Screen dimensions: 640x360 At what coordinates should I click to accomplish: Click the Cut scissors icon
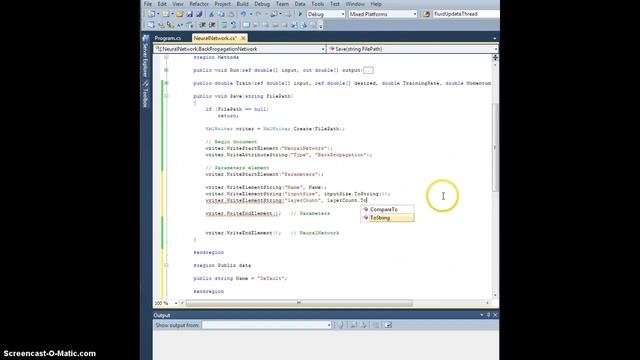tap(211, 14)
